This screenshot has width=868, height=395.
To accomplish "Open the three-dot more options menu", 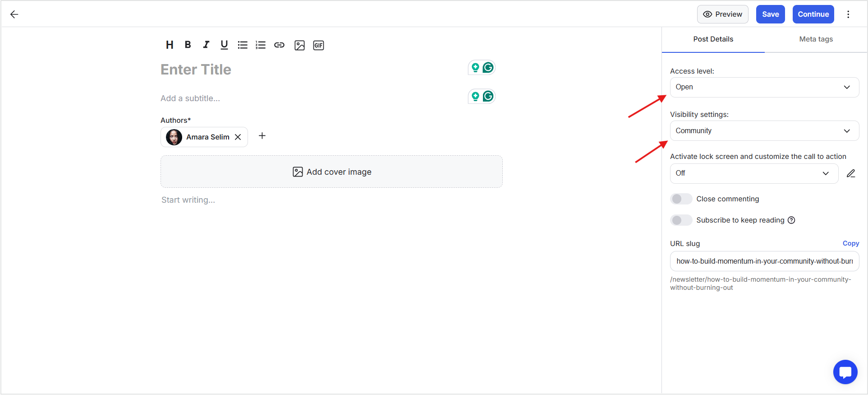I will tap(848, 14).
